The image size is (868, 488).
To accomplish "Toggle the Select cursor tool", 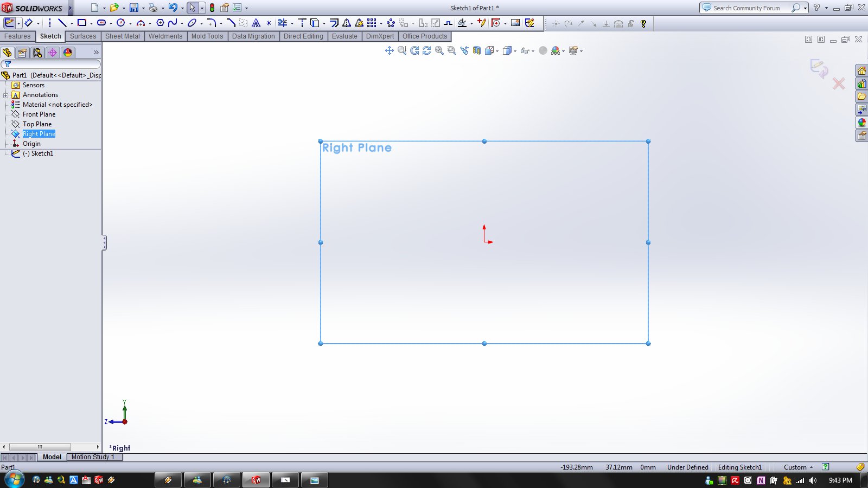I will click(x=192, y=8).
